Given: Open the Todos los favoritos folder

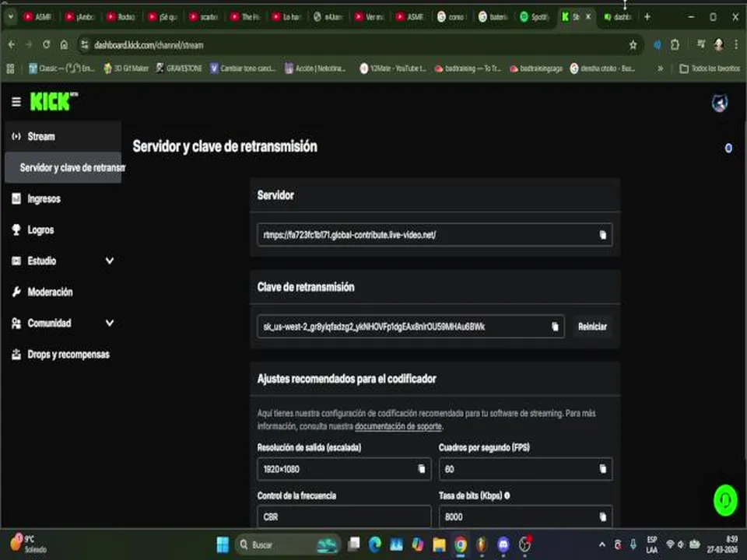Looking at the screenshot, I should (710, 68).
